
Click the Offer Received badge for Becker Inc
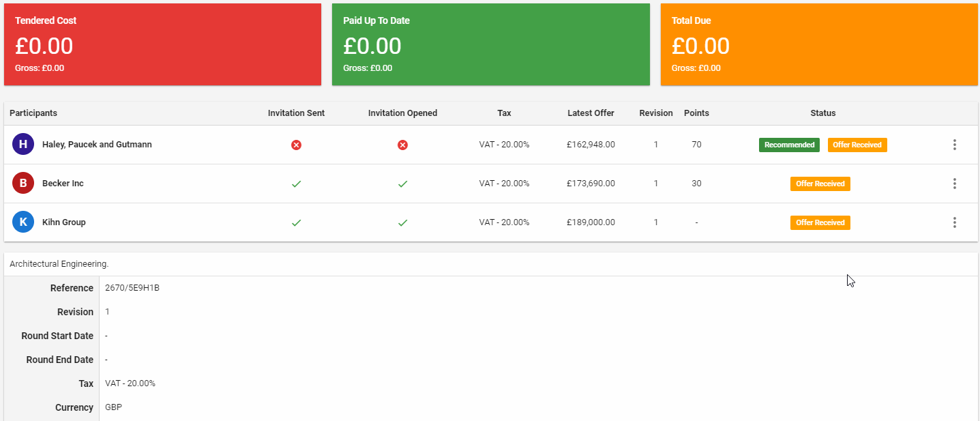(x=820, y=184)
